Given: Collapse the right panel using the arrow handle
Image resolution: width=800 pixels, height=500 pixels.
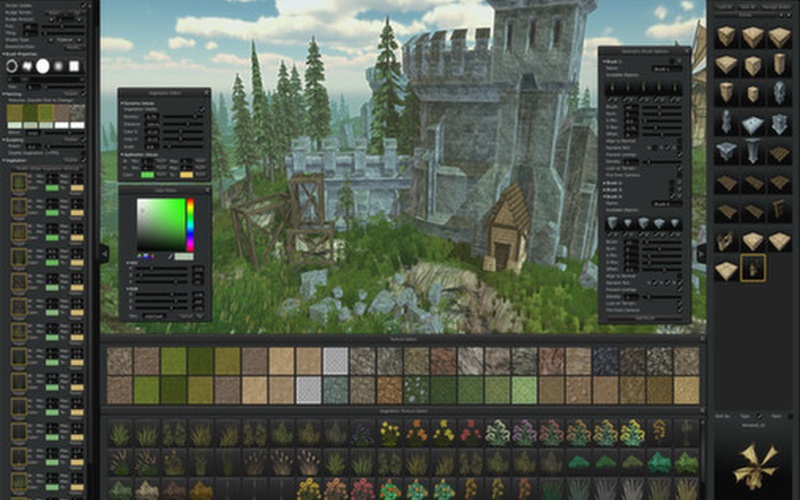Looking at the screenshot, I should tap(700, 253).
